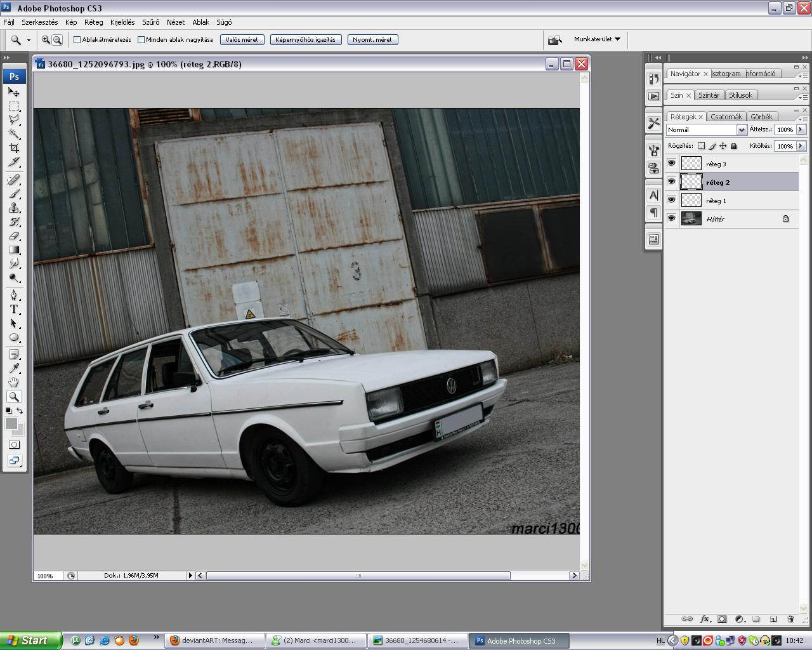Click the zoom-out magnifier in options bar
812x650 pixels.
point(57,39)
